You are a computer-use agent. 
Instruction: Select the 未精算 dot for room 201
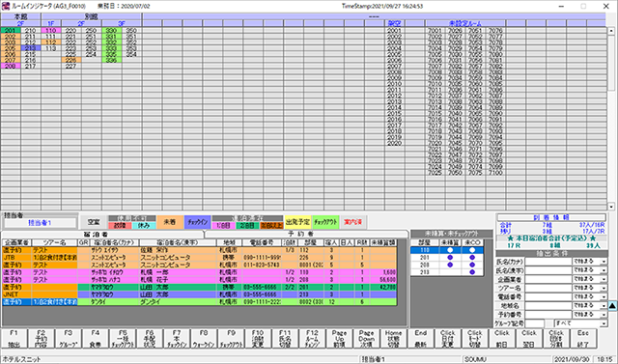[450, 258]
